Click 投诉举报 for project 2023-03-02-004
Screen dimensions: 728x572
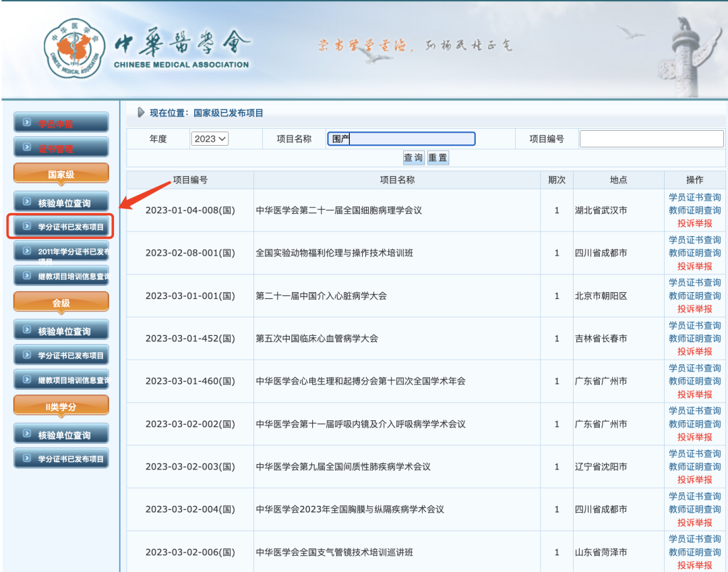694,522
